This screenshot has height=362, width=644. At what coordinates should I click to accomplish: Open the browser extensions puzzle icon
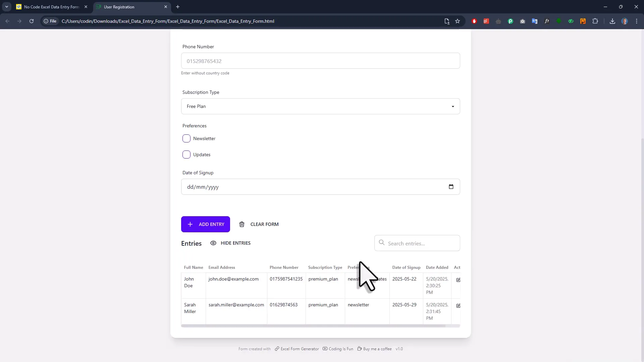tap(596, 21)
